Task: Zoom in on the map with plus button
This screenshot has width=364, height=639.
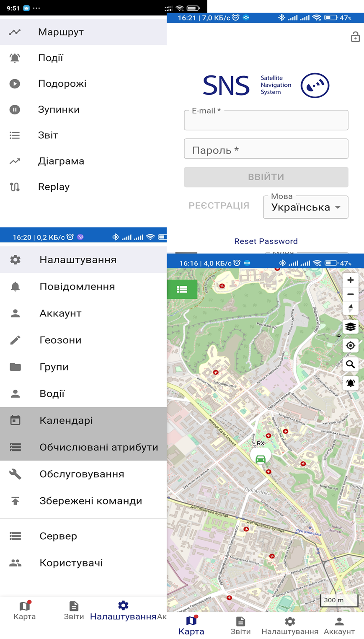Action: coord(350,280)
